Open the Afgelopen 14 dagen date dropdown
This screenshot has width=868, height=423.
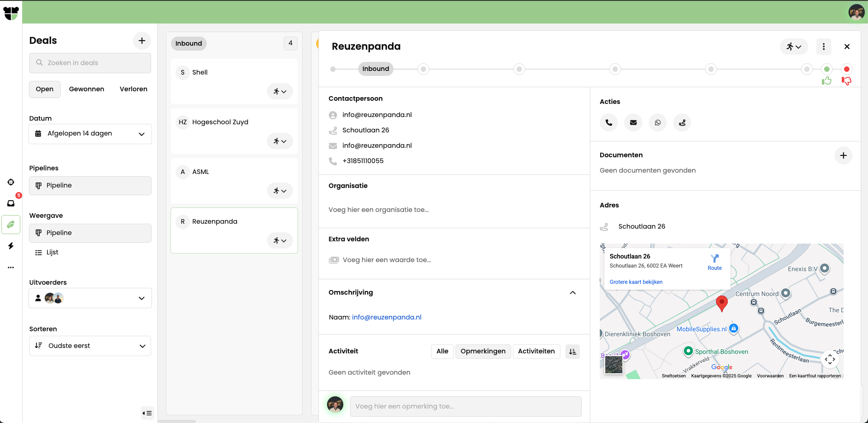pyautogui.click(x=90, y=134)
